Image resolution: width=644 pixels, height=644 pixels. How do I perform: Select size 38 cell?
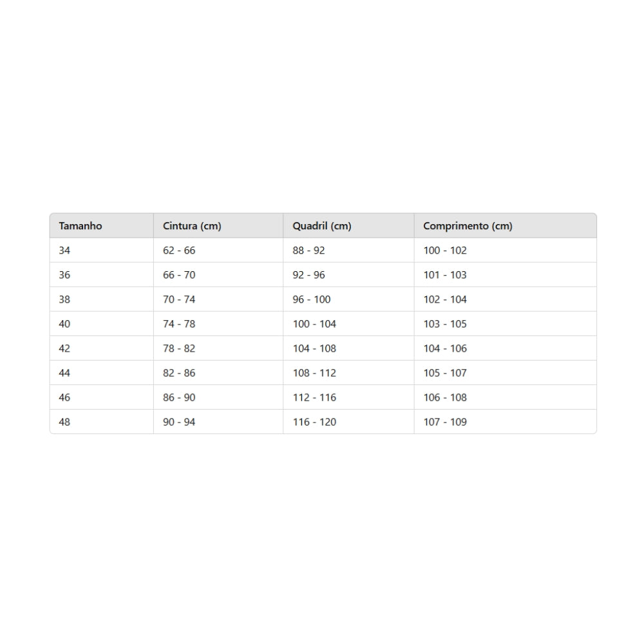click(x=64, y=299)
